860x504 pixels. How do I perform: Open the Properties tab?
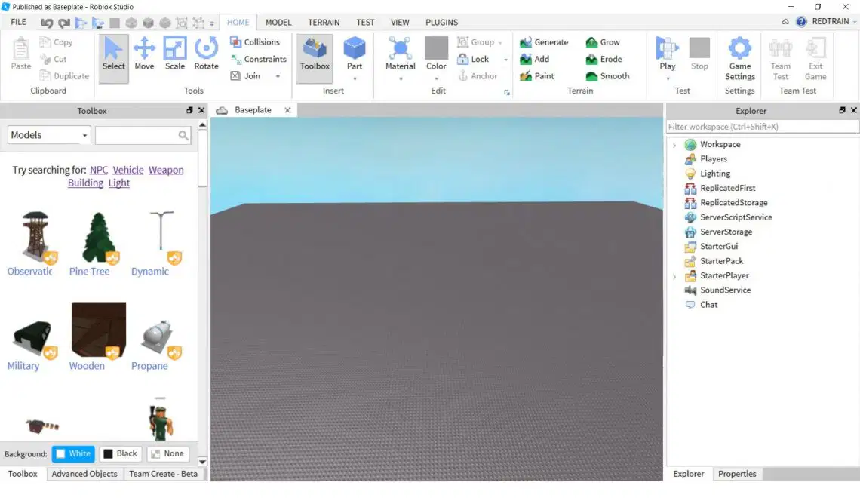tap(737, 474)
